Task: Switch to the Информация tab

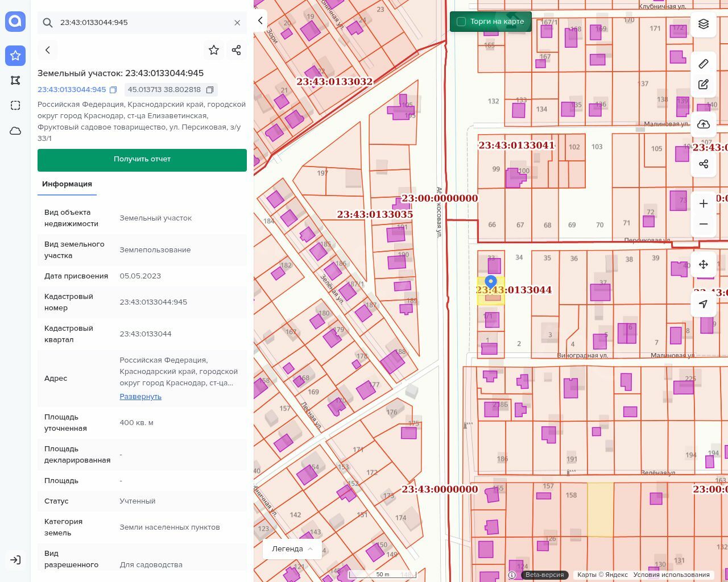Action: 67,184
